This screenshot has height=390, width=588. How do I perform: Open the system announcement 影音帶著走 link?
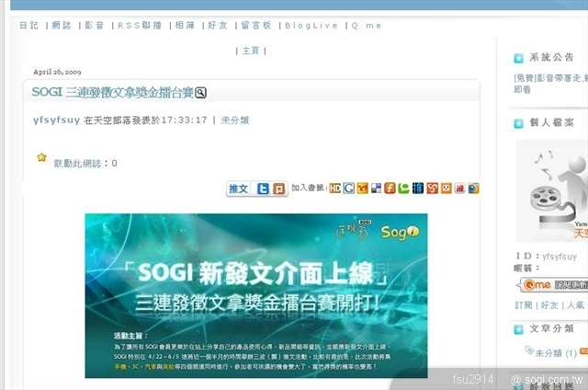tap(550, 84)
